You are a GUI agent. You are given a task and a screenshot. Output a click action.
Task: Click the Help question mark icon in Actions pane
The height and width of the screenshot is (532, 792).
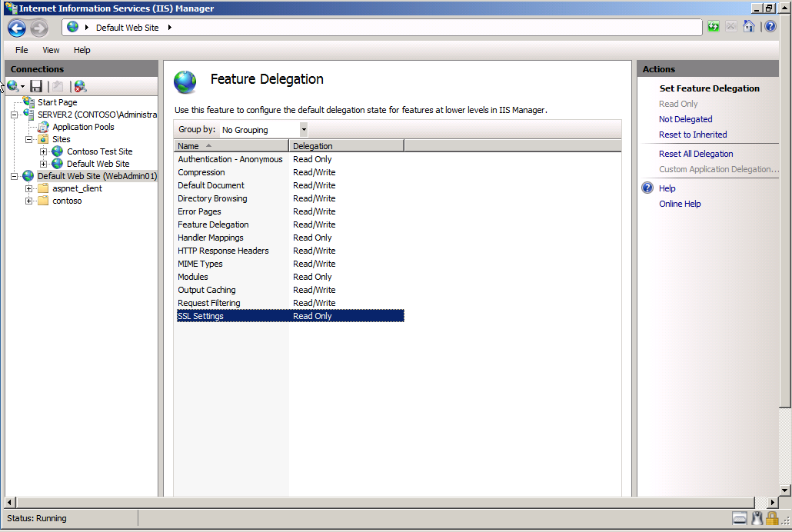[x=647, y=188]
